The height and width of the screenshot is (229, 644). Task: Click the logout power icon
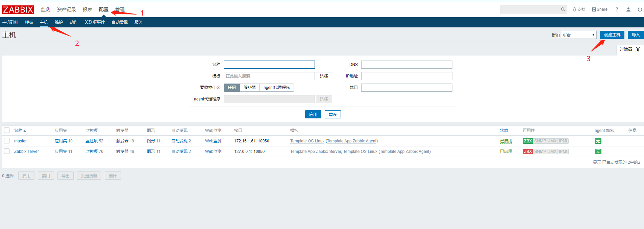coord(640,9)
